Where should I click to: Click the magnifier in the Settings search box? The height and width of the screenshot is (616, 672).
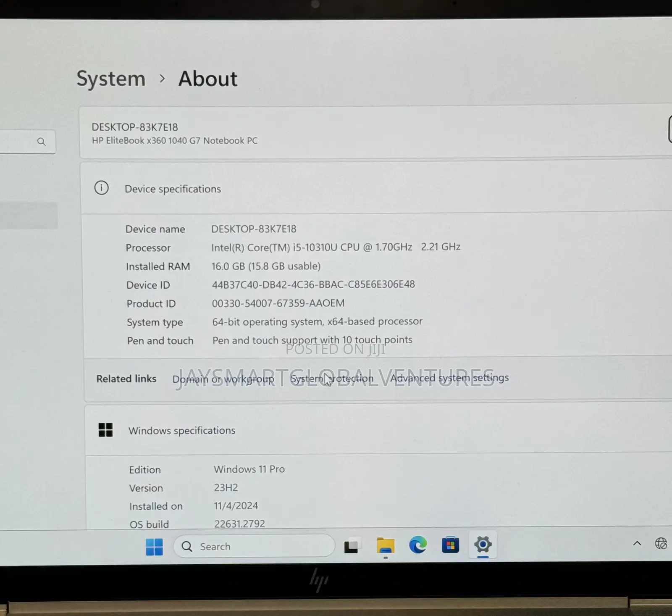pyautogui.click(x=41, y=142)
